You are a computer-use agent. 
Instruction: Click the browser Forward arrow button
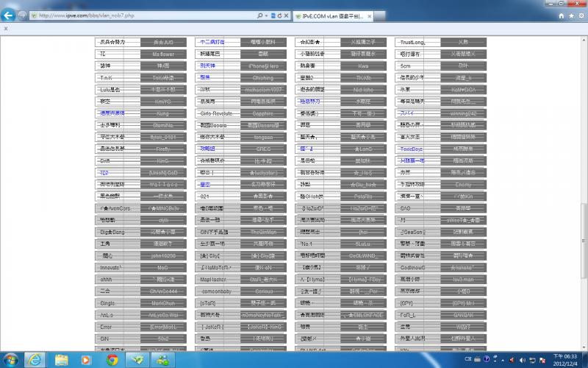[22, 15]
